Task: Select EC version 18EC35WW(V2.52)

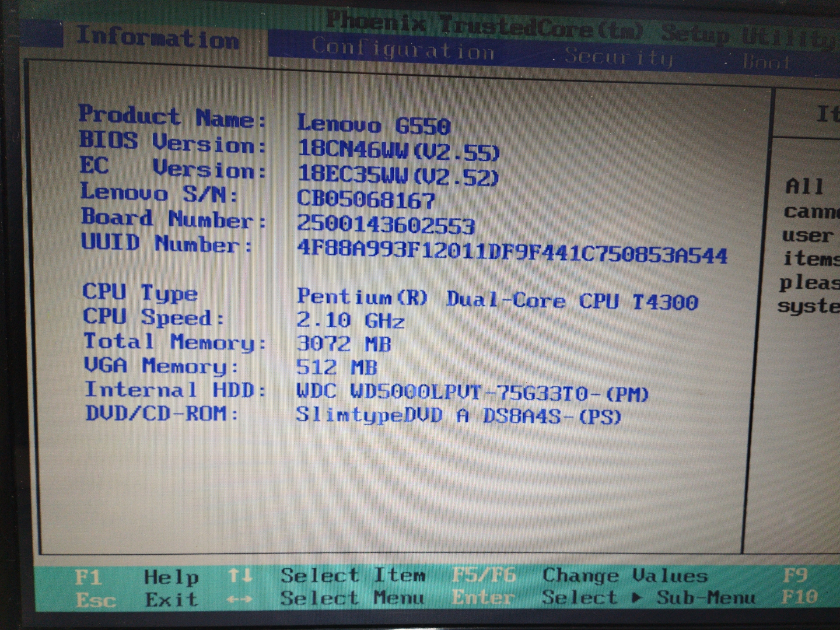Action: point(398,175)
